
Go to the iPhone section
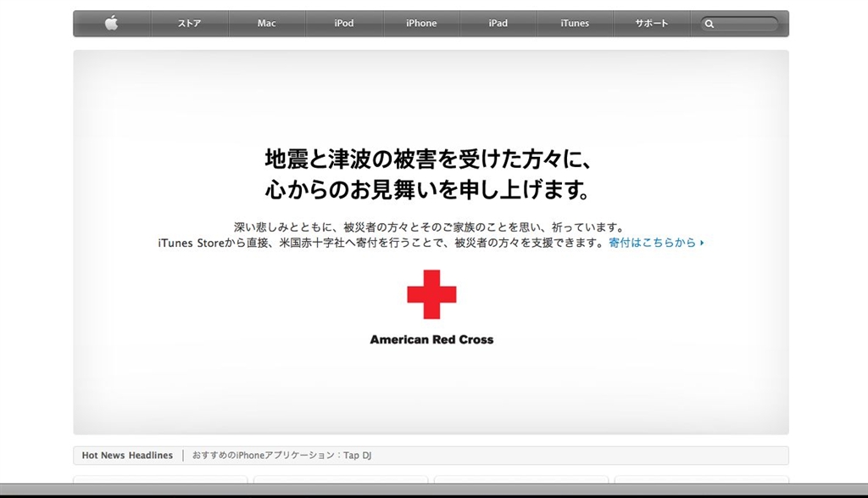pyautogui.click(x=421, y=23)
